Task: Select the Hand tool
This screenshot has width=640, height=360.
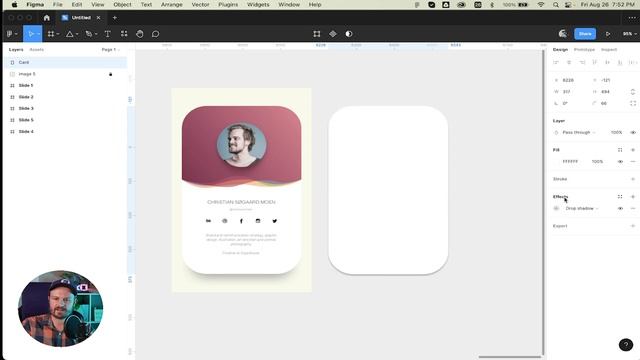Action: pos(140,34)
